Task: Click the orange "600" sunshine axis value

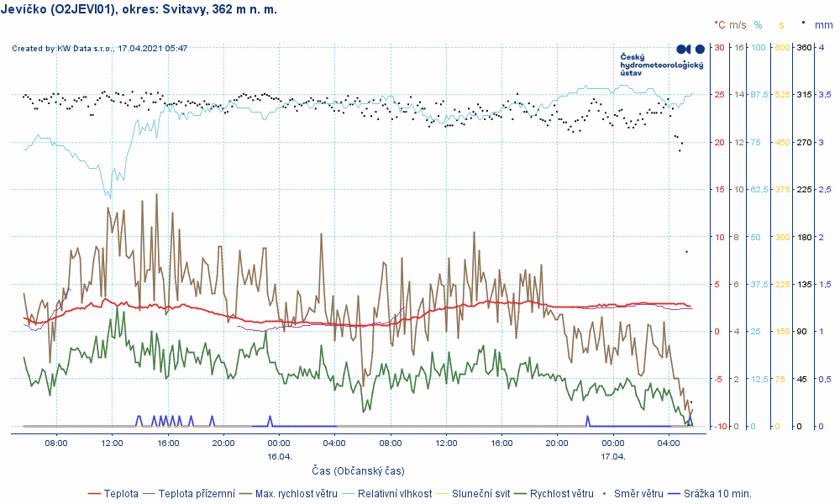Action: click(783, 48)
